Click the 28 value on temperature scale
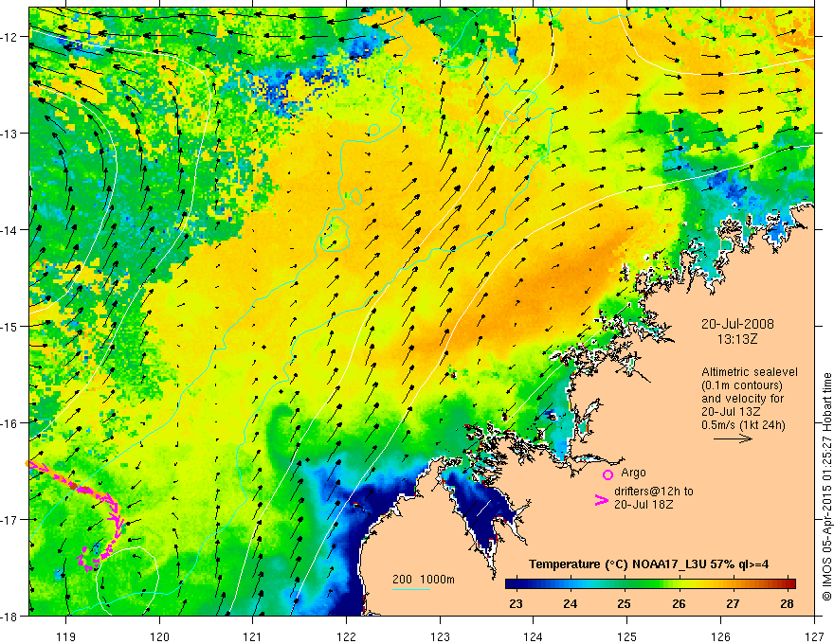 [788, 603]
